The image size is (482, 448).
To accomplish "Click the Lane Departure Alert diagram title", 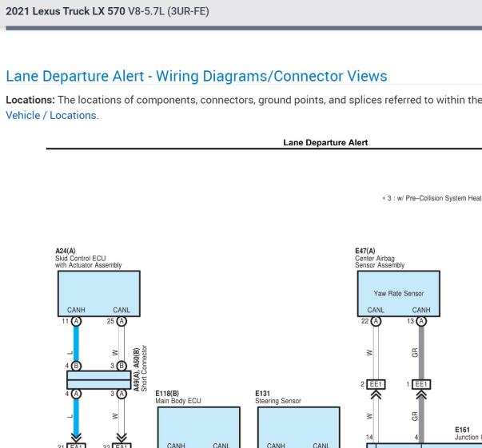I will click(x=325, y=142).
